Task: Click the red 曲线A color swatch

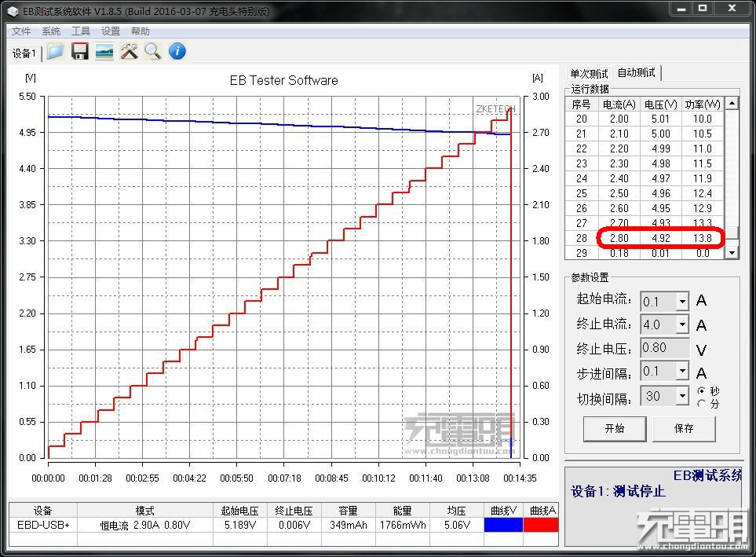Action: coord(541,525)
